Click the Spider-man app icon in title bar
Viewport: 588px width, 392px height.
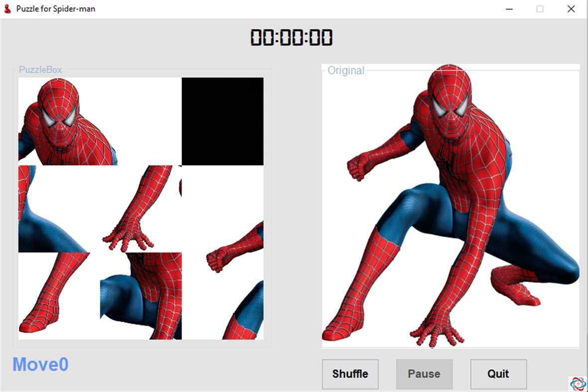(7, 8)
